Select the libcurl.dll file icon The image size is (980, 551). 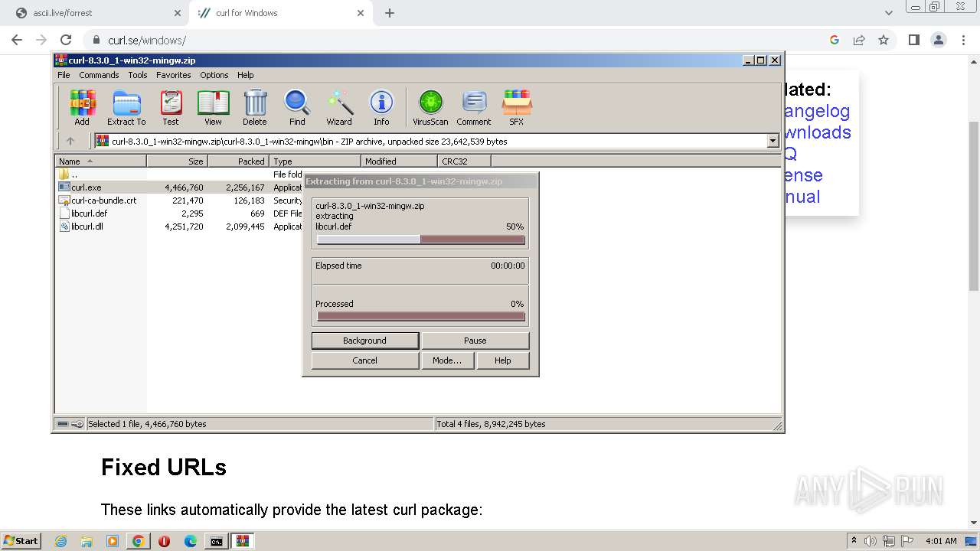tap(64, 227)
